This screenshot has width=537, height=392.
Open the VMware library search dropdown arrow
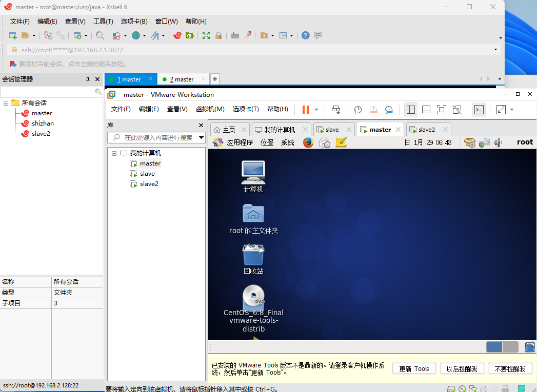click(202, 137)
